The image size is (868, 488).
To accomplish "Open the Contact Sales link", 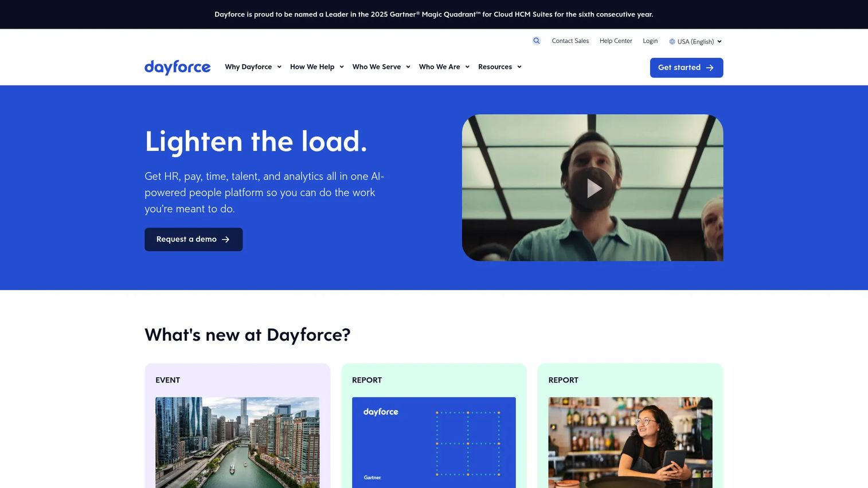I will point(570,41).
